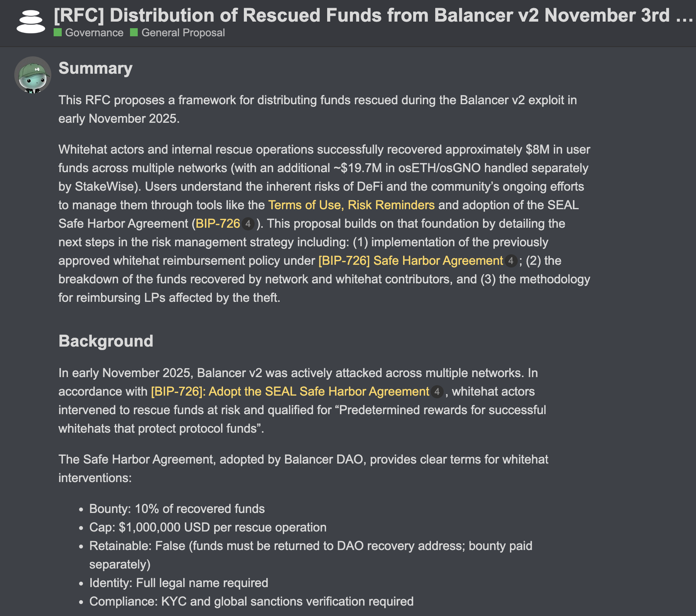Open the General Proposal category

(183, 33)
